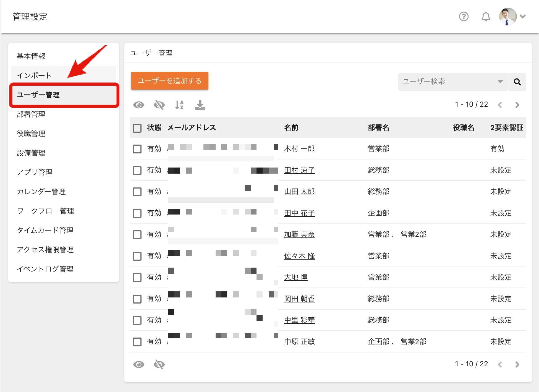Click the 管理設定 page title
The width and height of the screenshot is (539, 392).
click(30, 17)
